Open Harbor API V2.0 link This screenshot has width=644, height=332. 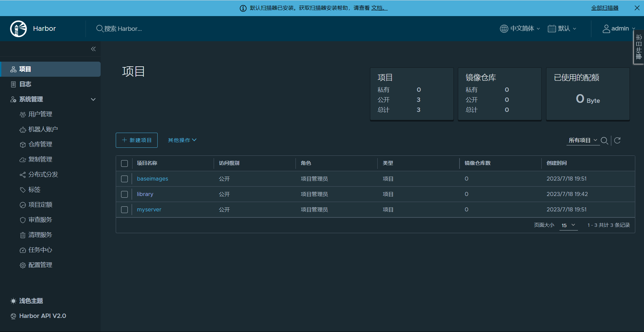click(43, 316)
